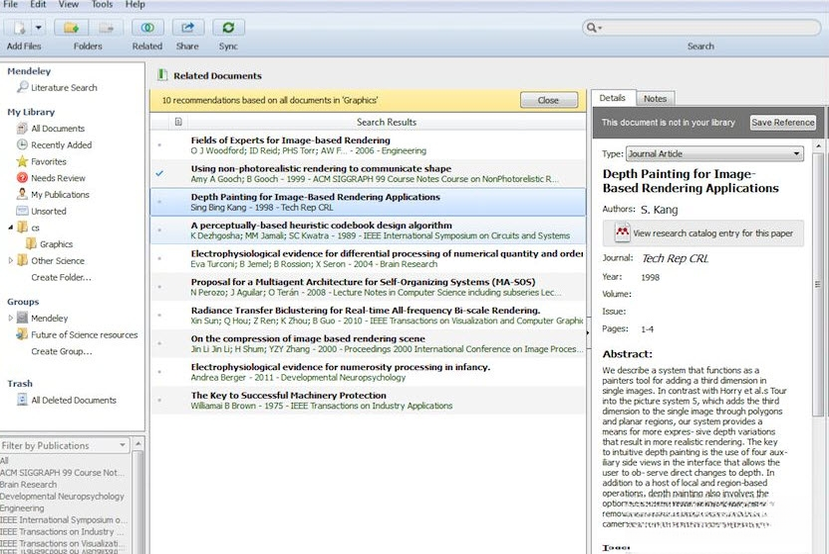
Task: Click the details panel vertical scrollbar
Action: point(818,284)
